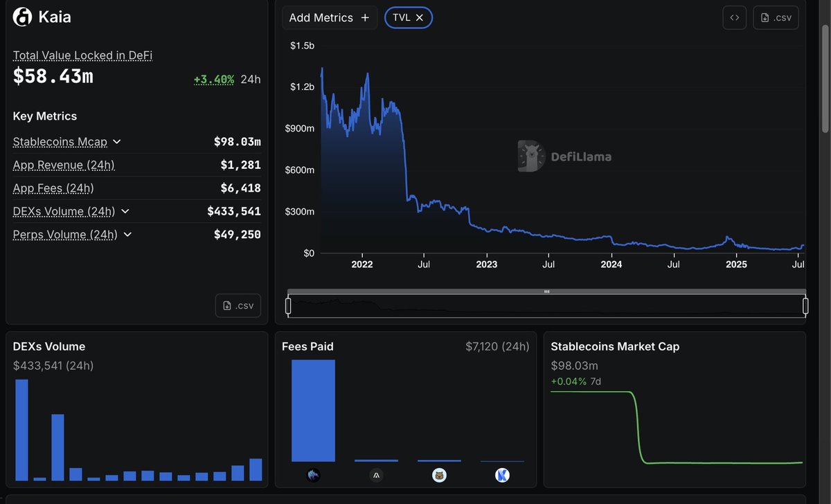This screenshot has height=504, width=831.
Task: Select the left handle of chart range slider
Action: (289, 306)
